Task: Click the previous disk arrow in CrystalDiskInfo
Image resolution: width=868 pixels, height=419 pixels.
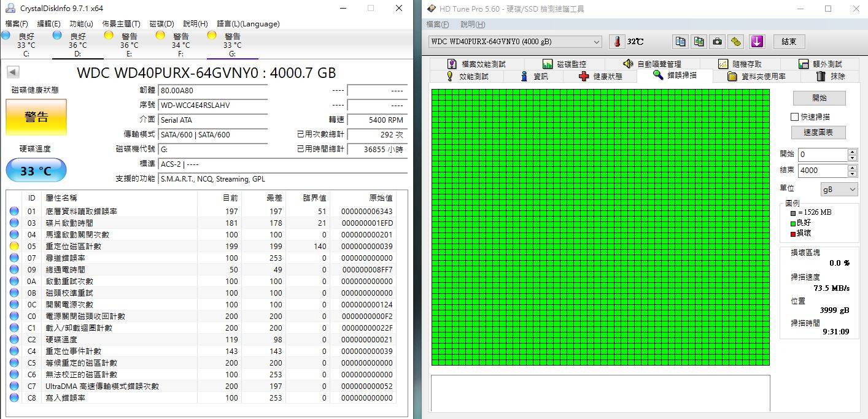Action: pyautogui.click(x=13, y=72)
